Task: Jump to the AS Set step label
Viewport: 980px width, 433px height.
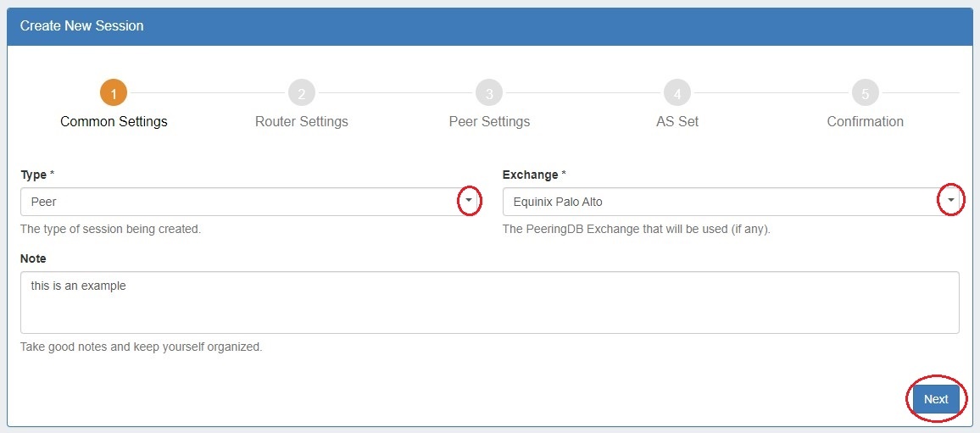Action: point(677,122)
